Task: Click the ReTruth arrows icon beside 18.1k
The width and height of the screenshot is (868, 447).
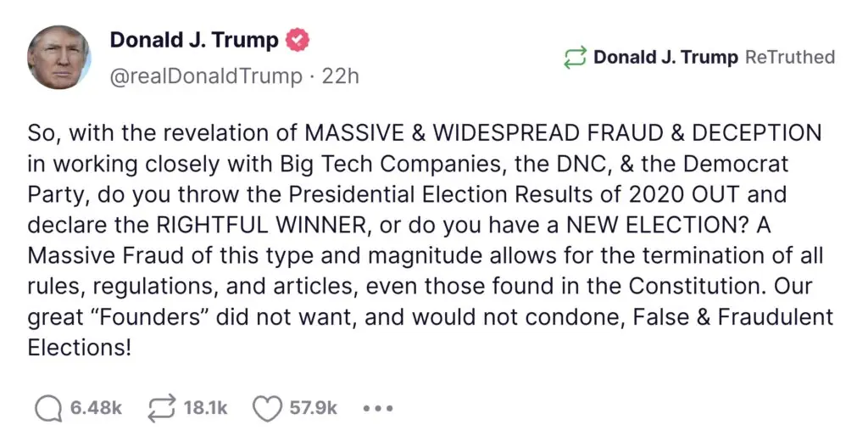Action: pyautogui.click(x=160, y=408)
